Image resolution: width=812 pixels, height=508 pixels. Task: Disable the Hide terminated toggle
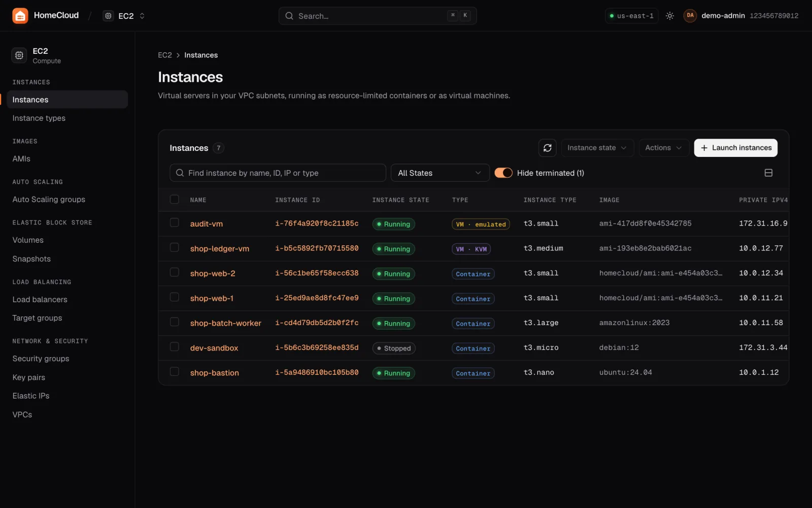[x=503, y=173]
